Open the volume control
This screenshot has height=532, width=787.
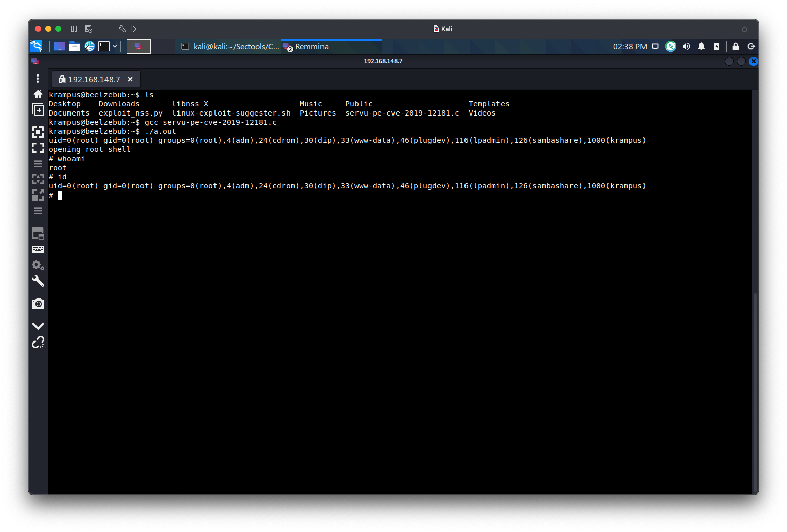[x=686, y=46]
